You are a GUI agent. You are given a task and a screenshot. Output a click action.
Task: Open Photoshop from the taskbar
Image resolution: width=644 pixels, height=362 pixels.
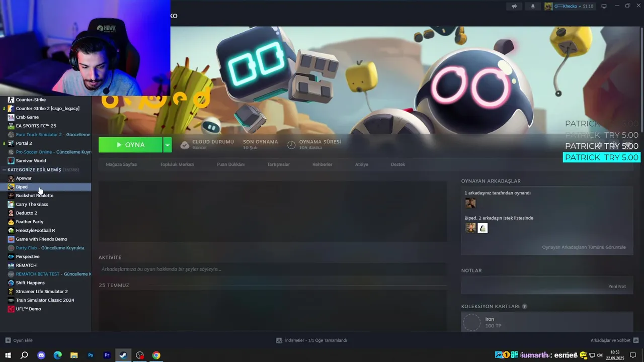(91, 355)
